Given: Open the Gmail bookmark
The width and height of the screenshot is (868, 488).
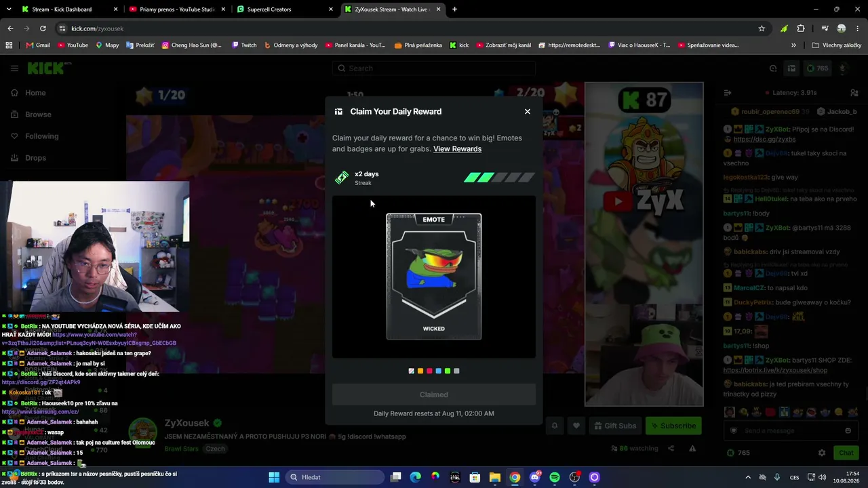Looking at the screenshot, I should (38, 45).
